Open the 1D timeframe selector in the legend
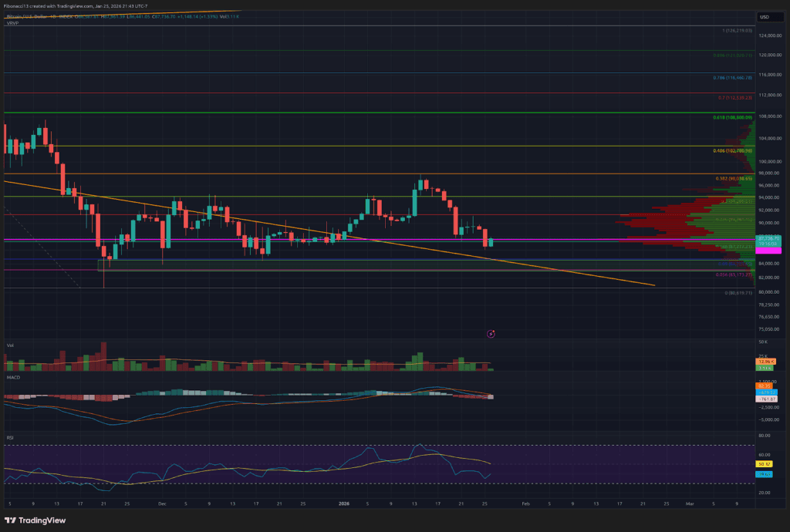 tap(53, 15)
